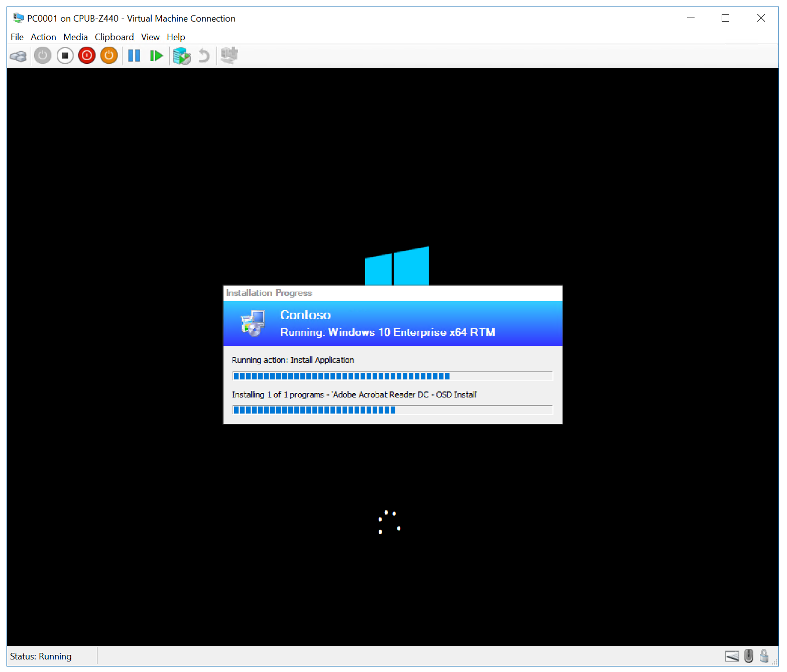The width and height of the screenshot is (787, 672).
Task: Click the Contoso installation dialog header
Action: [x=392, y=323]
